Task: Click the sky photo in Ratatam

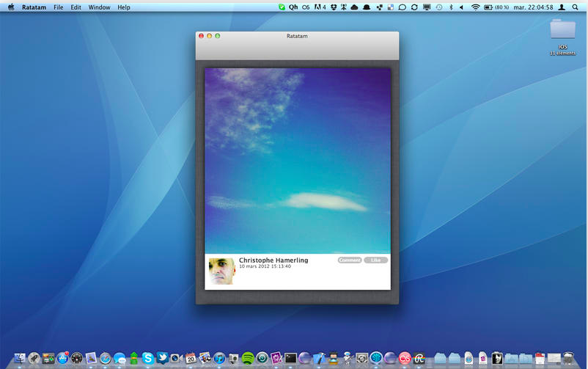Action: click(298, 161)
